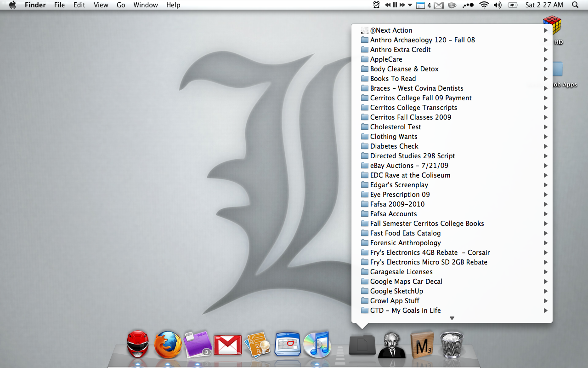588x368 pixels.
Task: Open the volume control in menu bar
Action: click(x=498, y=5)
